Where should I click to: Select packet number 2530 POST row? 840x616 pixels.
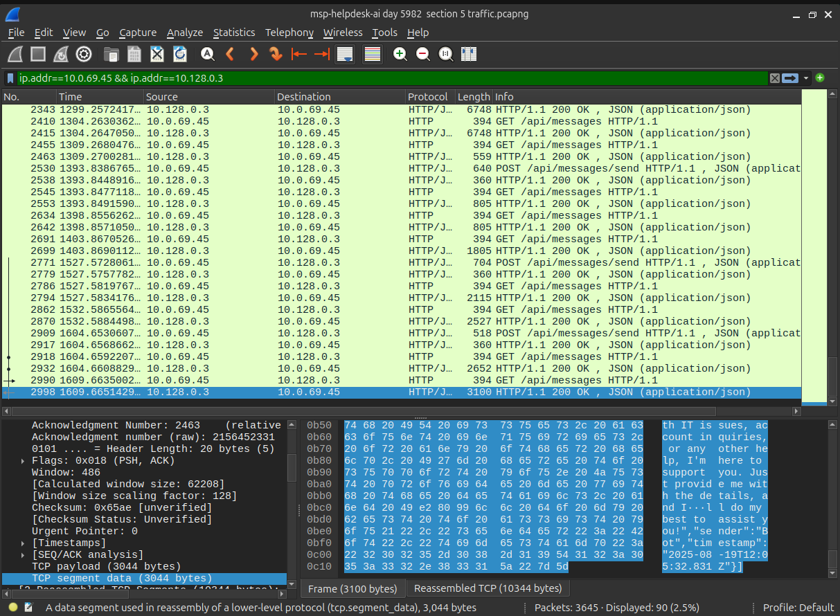click(x=402, y=168)
